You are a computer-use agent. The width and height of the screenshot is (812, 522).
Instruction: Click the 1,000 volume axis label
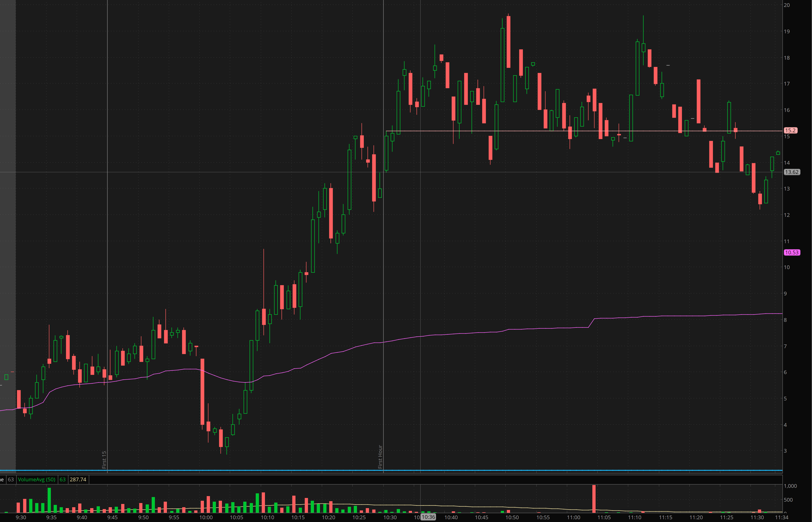[790, 486]
